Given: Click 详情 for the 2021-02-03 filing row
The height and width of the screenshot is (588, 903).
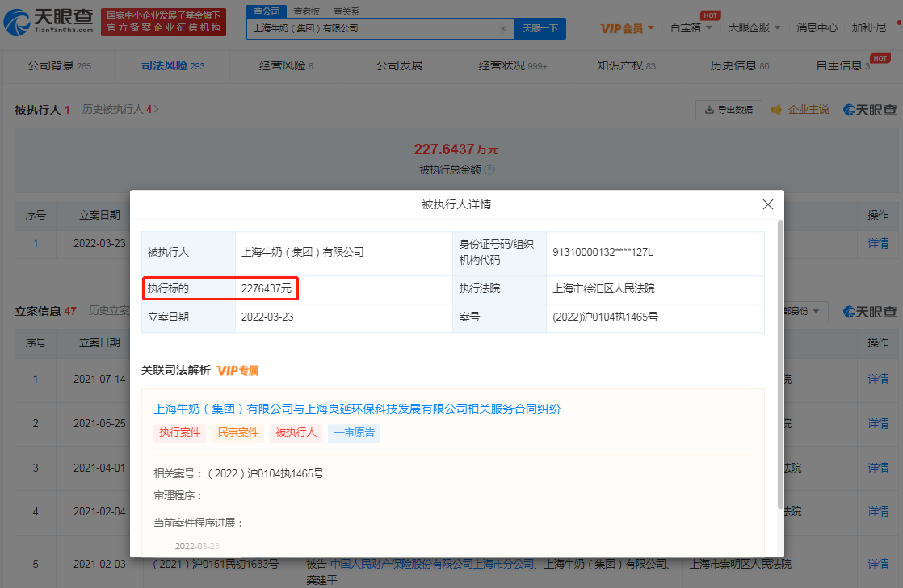Looking at the screenshot, I should pyautogui.click(x=878, y=564).
